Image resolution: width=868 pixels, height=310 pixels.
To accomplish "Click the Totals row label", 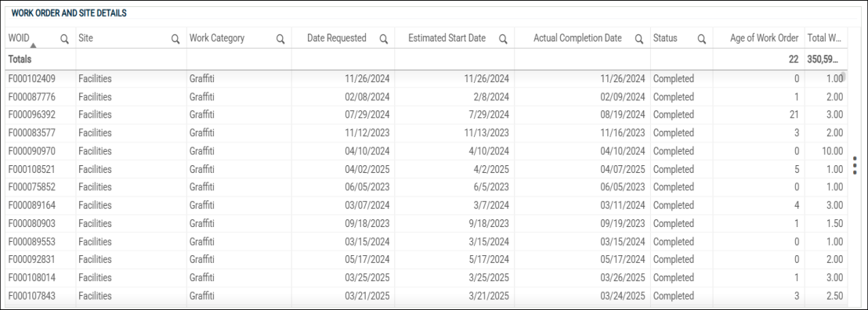I will (x=20, y=59).
